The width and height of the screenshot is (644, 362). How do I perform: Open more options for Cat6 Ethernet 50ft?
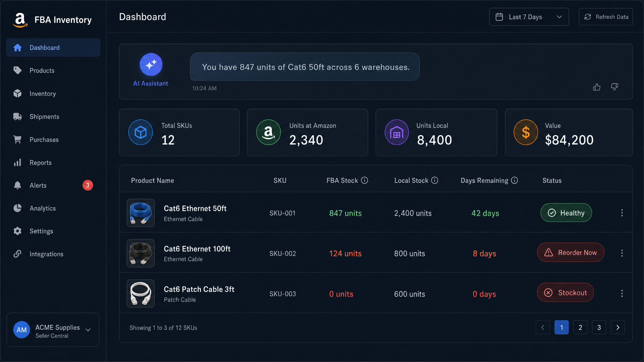(x=622, y=213)
